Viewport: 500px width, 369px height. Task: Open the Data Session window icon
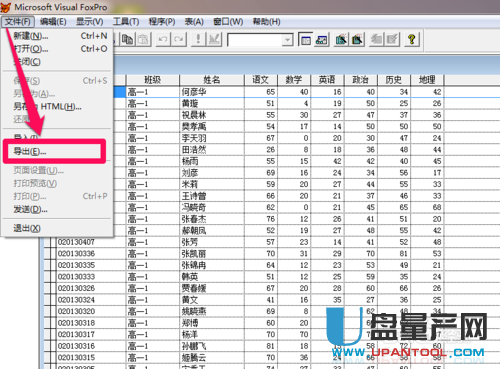coord(322,40)
